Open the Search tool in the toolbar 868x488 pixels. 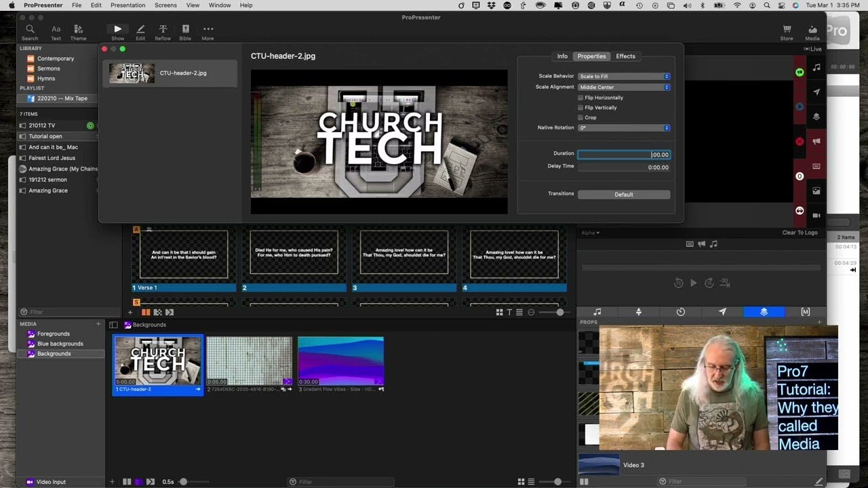pyautogui.click(x=30, y=32)
